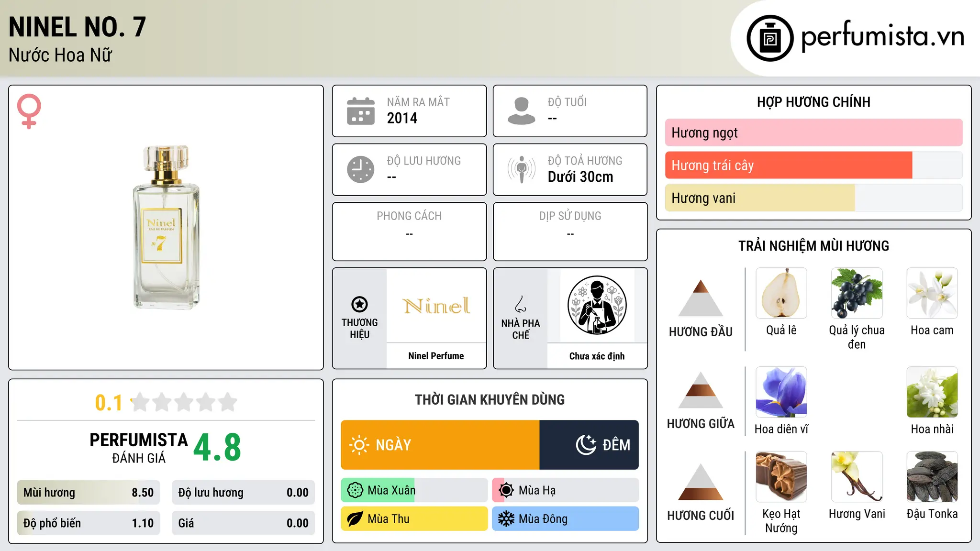Click the Hoa cam blossom image
Viewport: 980px width, 551px height.
click(x=932, y=293)
